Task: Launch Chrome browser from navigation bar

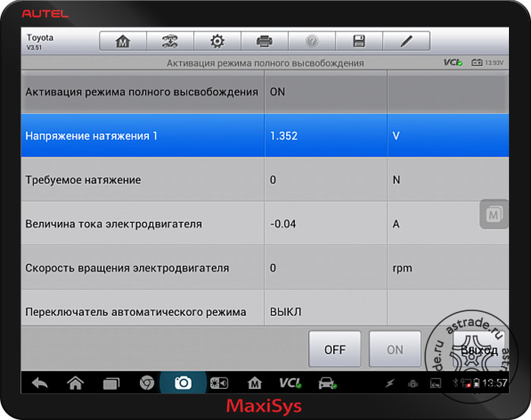Action: [147, 383]
